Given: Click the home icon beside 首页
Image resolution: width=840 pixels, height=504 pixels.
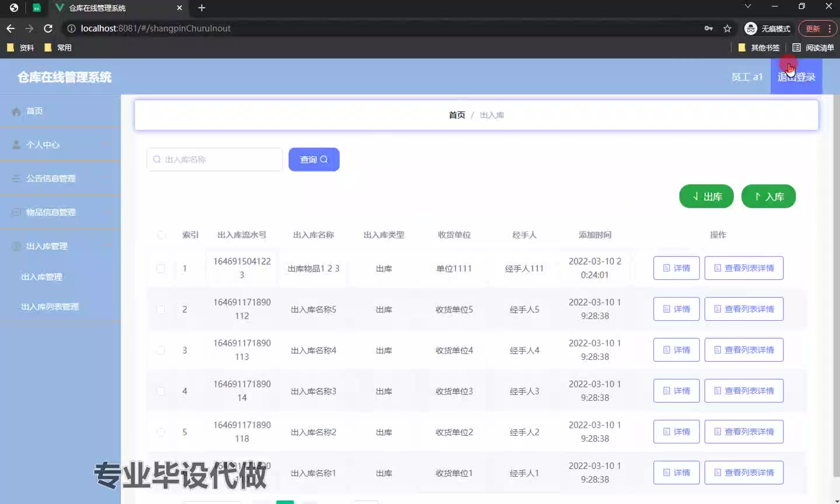Looking at the screenshot, I should click(16, 111).
